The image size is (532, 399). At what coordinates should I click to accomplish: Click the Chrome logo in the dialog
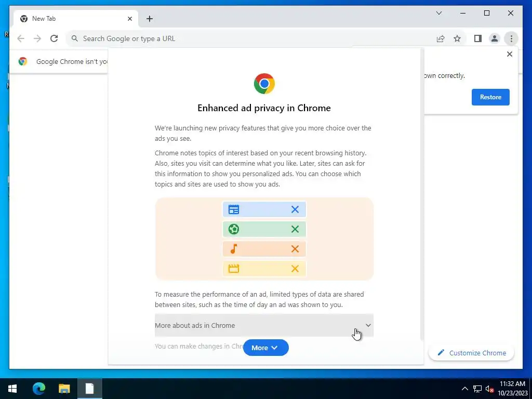pyautogui.click(x=264, y=84)
